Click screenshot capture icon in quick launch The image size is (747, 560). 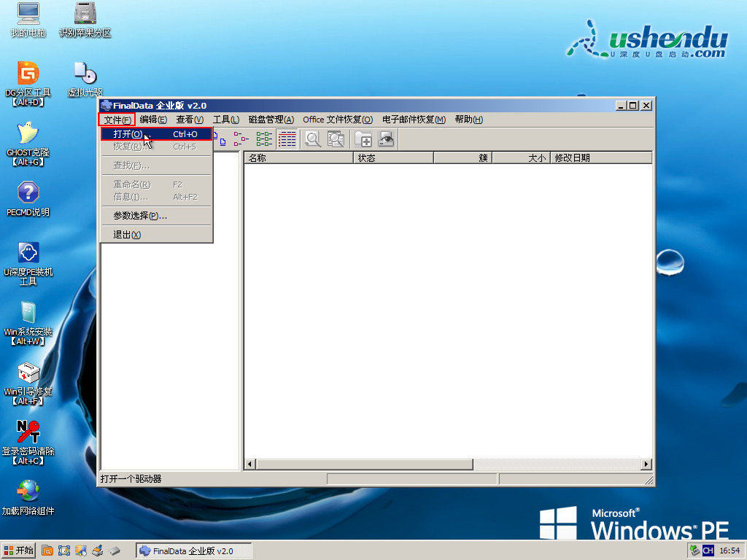(64, 551)
